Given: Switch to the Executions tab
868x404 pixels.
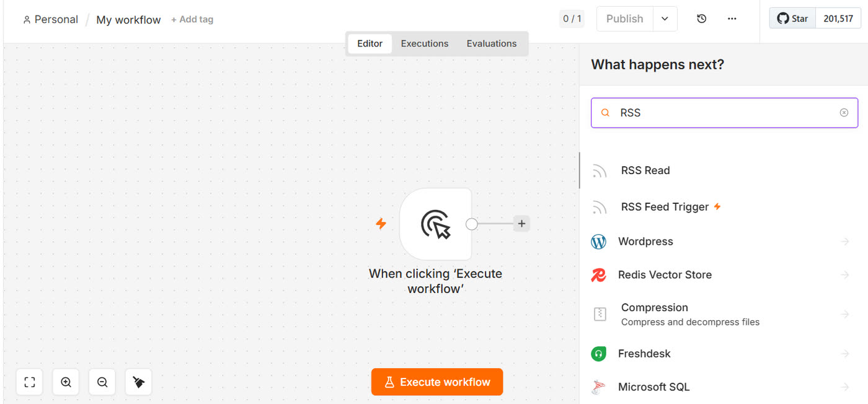Looking at the screenshot, I should [x=425, y=43].
